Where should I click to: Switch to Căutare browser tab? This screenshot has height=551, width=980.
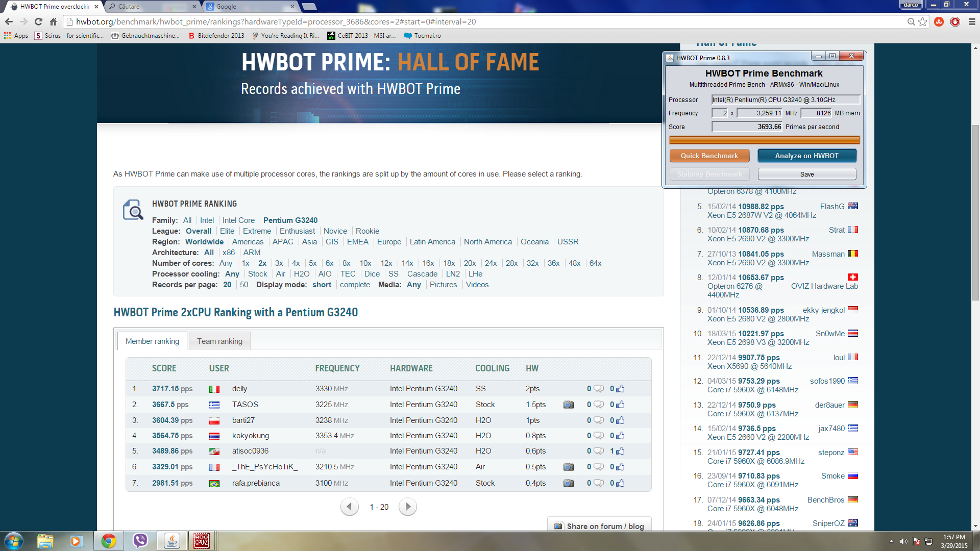pyautogui.click(x=152, y=7)
